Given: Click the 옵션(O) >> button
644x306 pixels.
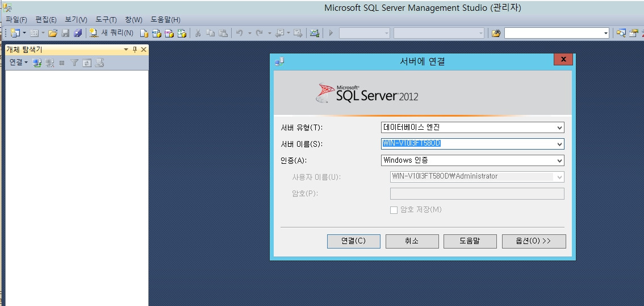Looking at the screenshot, I should click(x=533, y=241).
